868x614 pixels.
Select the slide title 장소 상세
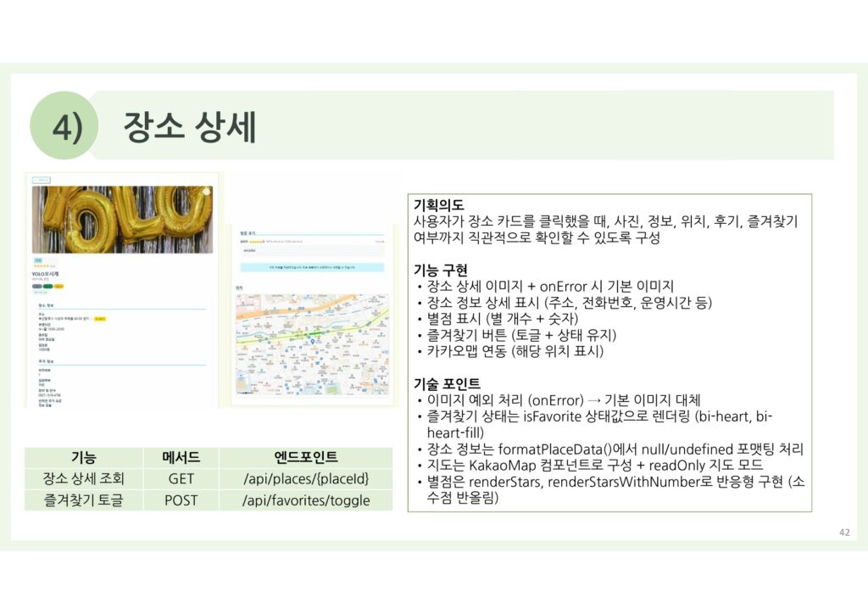pyautogui.click(x=189, y=127)
